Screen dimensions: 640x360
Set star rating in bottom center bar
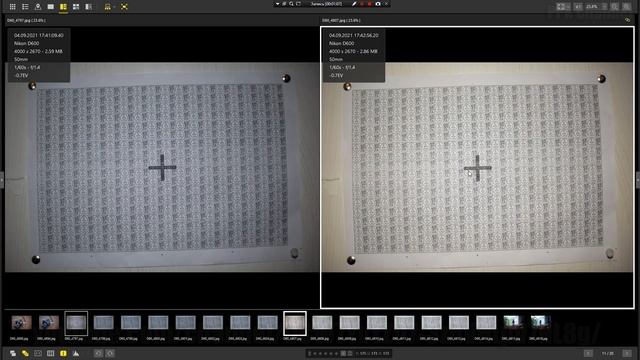tap(325, 353)
